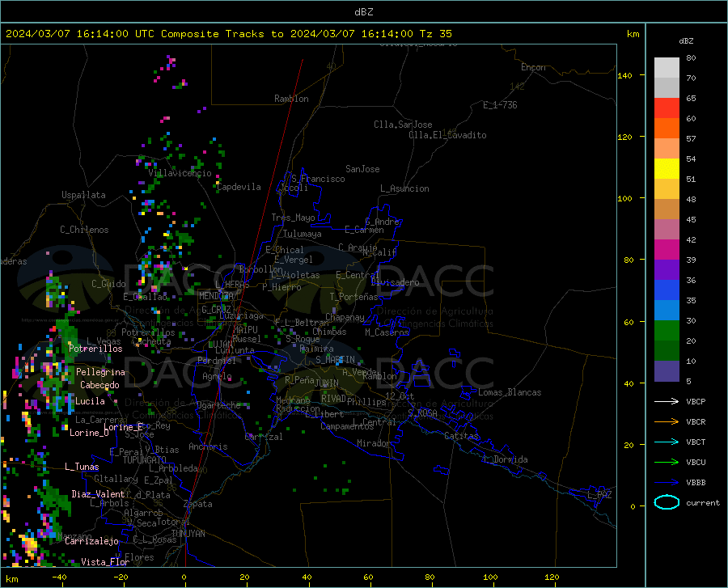Click the L_PAZ label on map
Image resolution: width=728 pixels, height=588 pixels.
pos(599,495)
